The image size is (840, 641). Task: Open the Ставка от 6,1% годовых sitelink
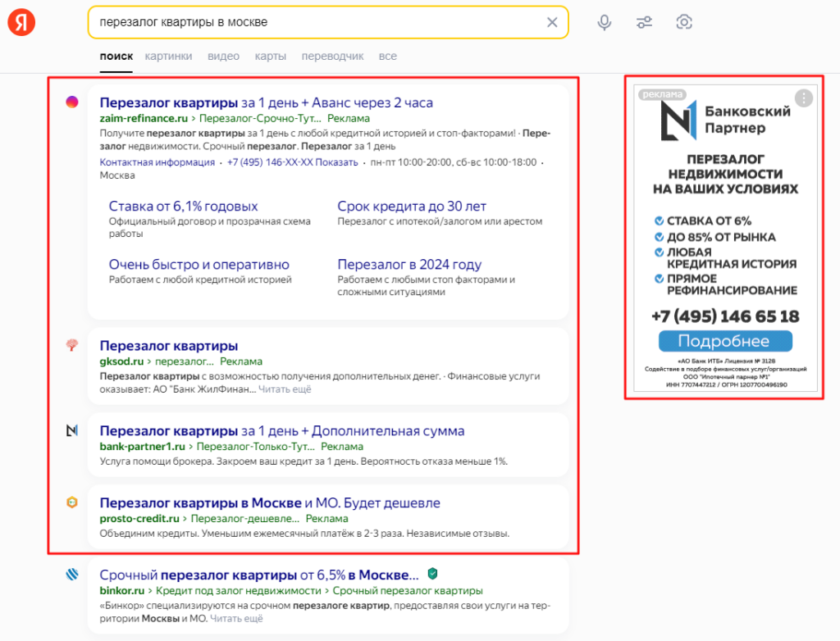tap(183, 207)
